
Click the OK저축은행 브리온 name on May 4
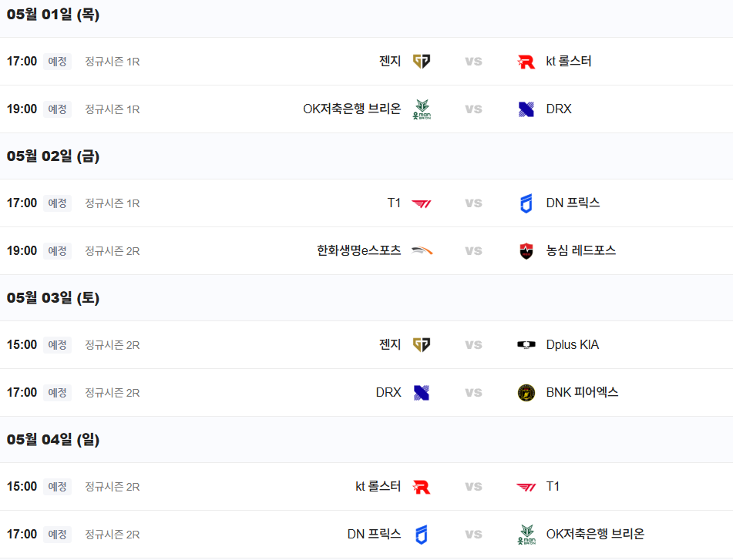pyautogui.click(x=595, y=534)
